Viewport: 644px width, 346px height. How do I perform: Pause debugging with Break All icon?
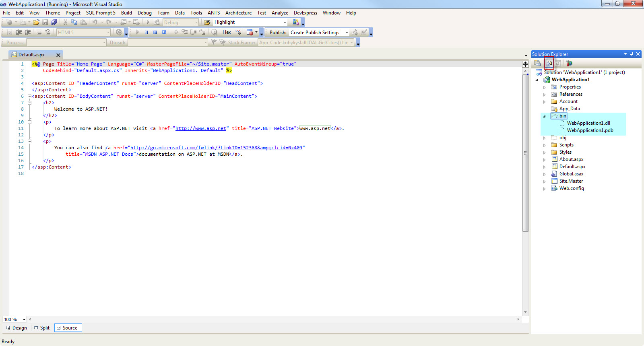coord(146,32)
